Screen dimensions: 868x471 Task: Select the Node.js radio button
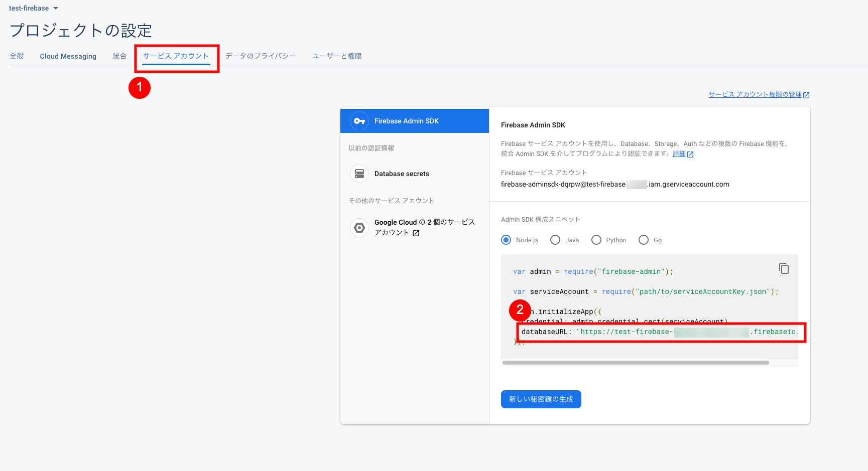tap(506, 240)
